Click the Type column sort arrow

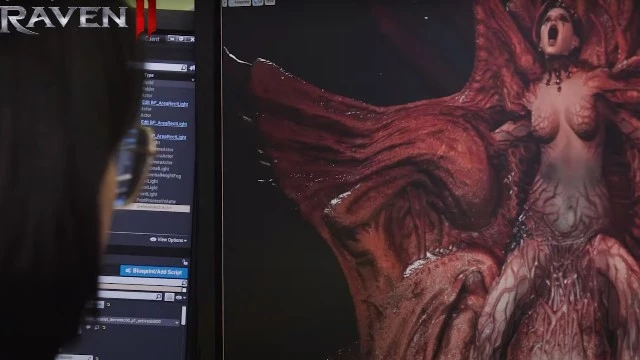pyautogui.click(x=193, y=80)
